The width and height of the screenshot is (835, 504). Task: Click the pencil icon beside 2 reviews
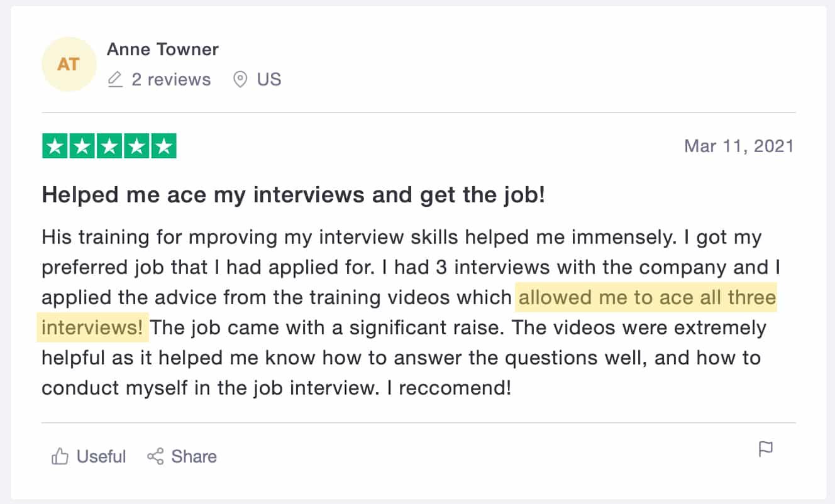click(115, 80)
